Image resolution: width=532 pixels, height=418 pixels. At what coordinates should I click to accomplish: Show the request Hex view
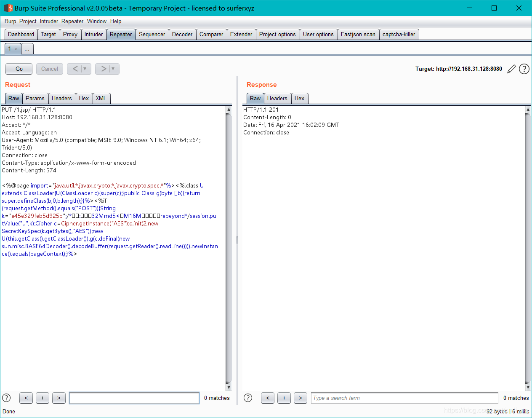pos(84,98)
